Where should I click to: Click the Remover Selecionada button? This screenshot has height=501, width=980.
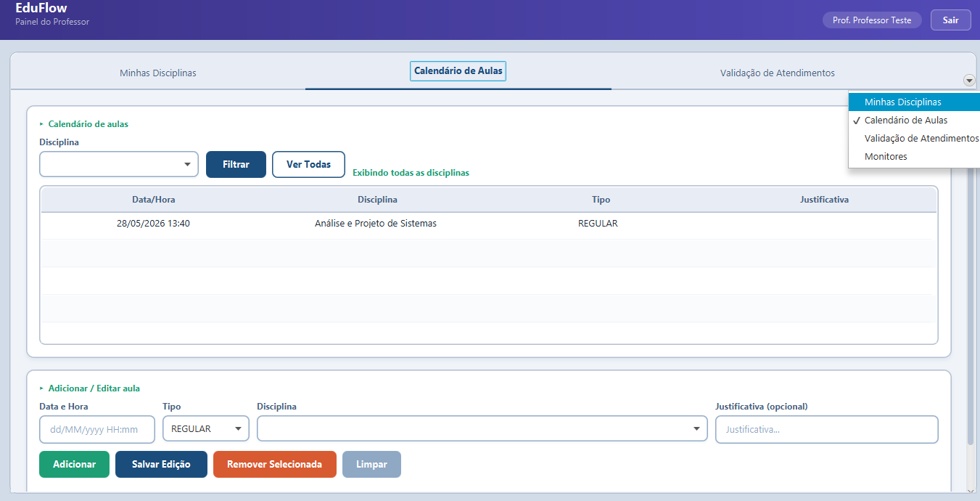pos(275,465)
